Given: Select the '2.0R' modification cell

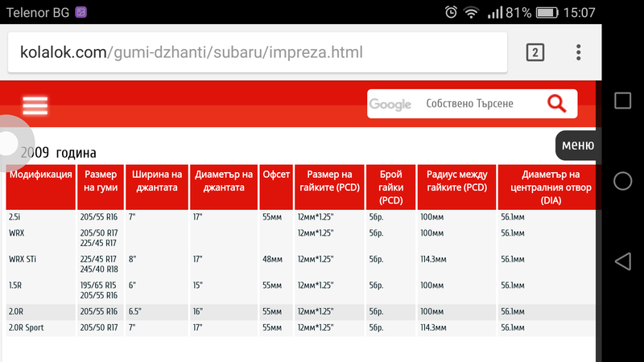Looking at the screenshot, I should (x=16, y=311).
